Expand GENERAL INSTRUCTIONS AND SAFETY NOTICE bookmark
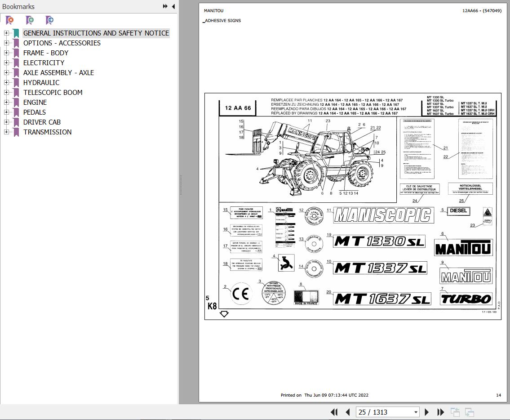510x420 pixels. (x=6, y=33)
